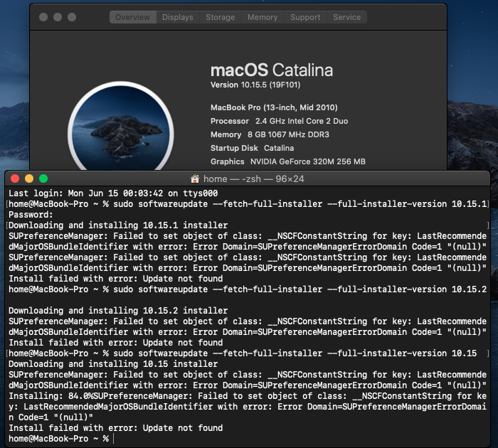498x448 pixels.
Task: Open the Service tab
Action: (347, 17)
